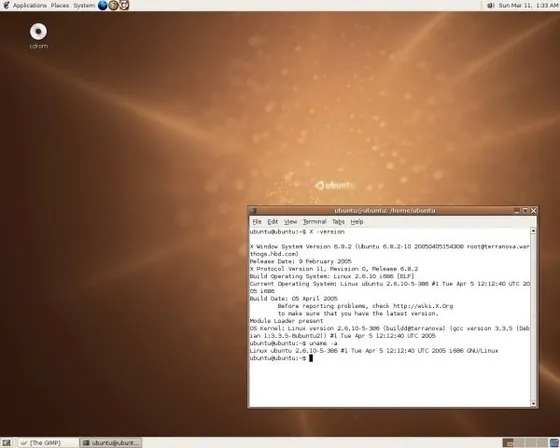The width and height of the screenshot is (560, 448).
Task: Switch to The GIMP taskbar button
Action: pos(48,443)
